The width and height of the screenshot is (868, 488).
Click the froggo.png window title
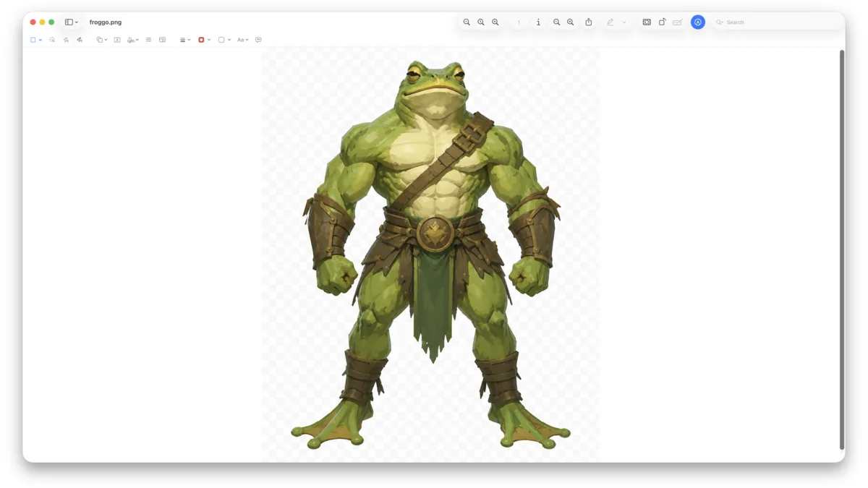(106, 22)
